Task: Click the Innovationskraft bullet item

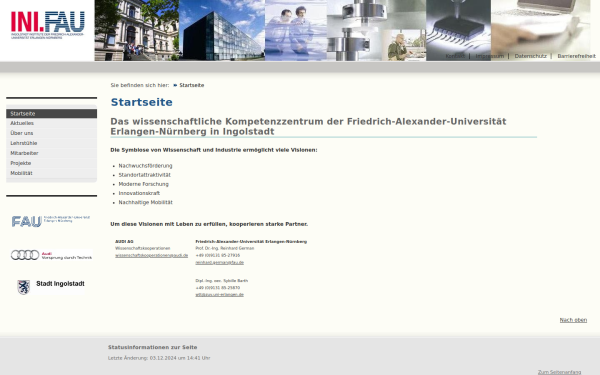Action: click(139, 193)
